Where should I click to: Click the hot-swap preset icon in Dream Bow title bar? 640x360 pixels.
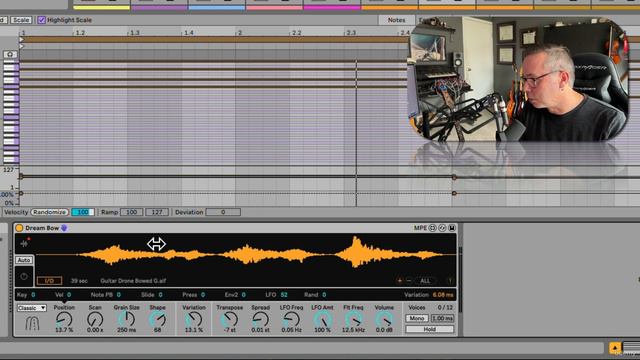tap(442, 228)
